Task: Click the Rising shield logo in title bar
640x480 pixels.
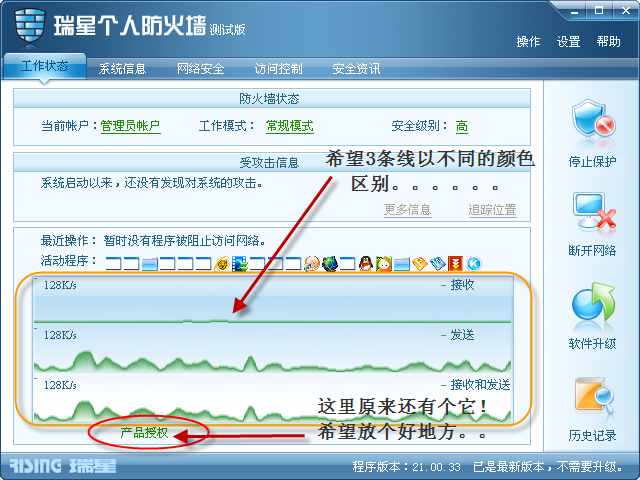Action: (29, 24)
